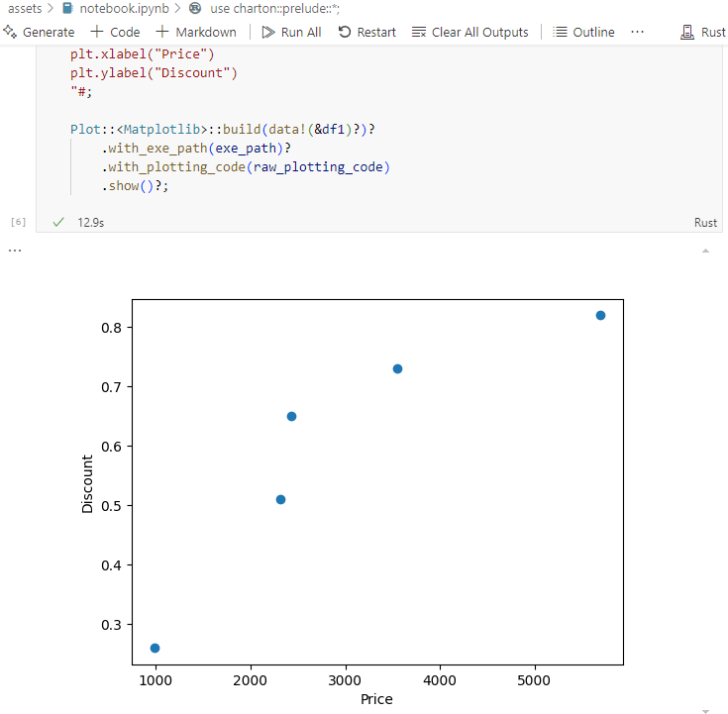Open the notebook Outline view

[x=583, y=32]
